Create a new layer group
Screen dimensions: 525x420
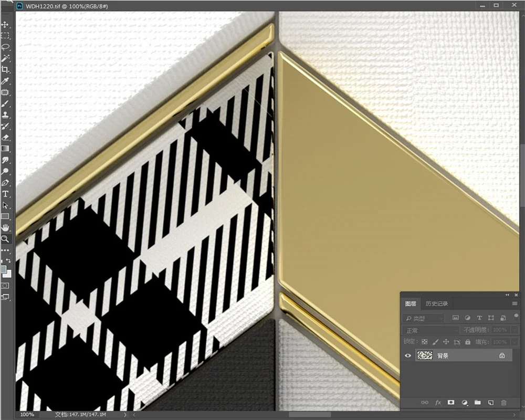tap(477, 403)
